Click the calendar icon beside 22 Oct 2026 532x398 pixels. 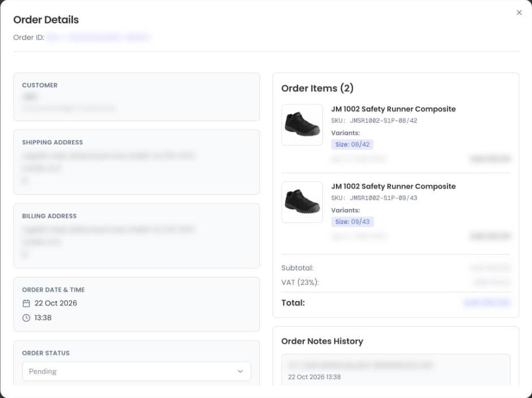coord(26,303)
